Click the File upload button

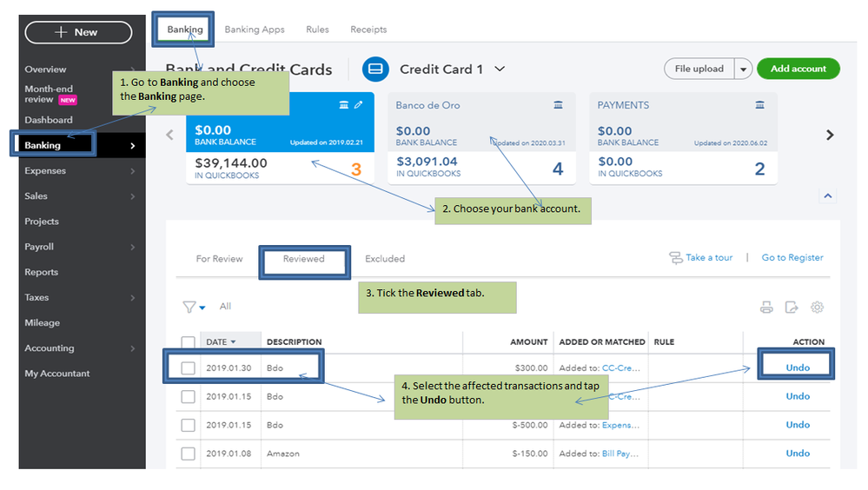click(x=699, y=69)
